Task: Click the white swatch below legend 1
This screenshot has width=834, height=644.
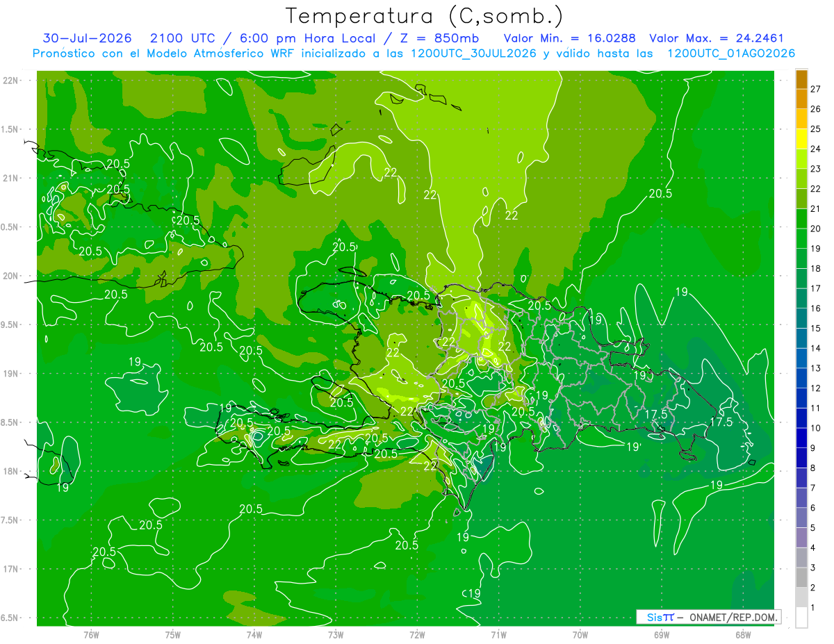Action: (801, 618)
